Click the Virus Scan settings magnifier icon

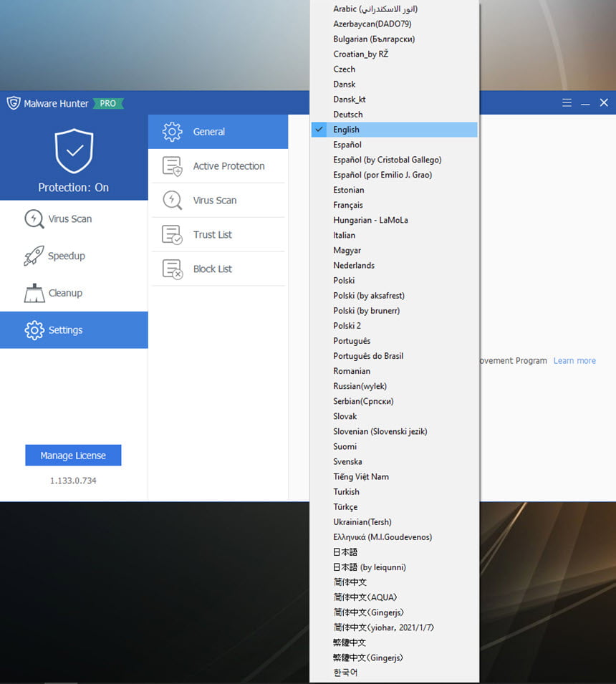(x=172, y=201)
